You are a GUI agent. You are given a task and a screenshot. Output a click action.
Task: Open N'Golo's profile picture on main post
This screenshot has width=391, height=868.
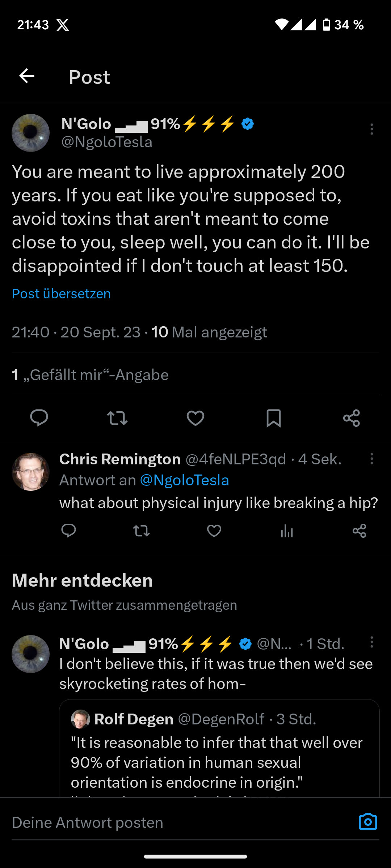[31, 133]
